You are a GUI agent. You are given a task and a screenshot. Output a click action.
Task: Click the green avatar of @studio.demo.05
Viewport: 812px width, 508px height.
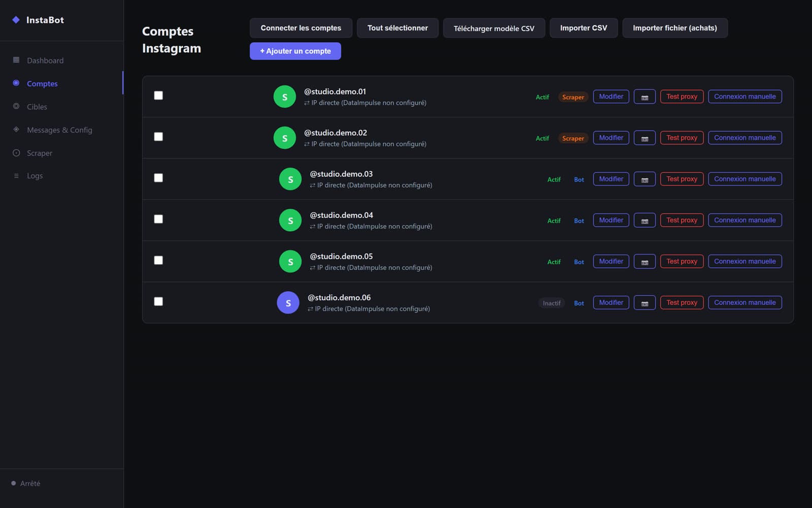click(x=290, y=261)
